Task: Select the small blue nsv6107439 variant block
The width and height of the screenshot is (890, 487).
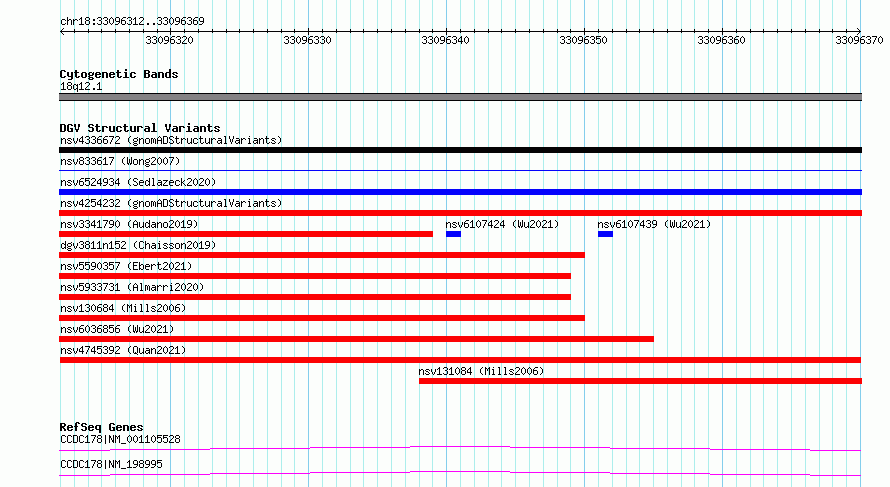Action: [x=605, y=234]
